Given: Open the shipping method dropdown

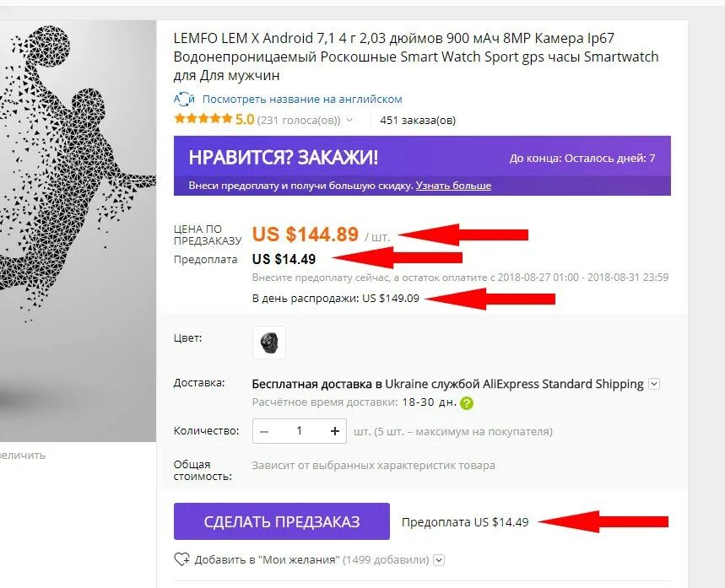Looking at the screenshot, I should click(x=654, y=384).
